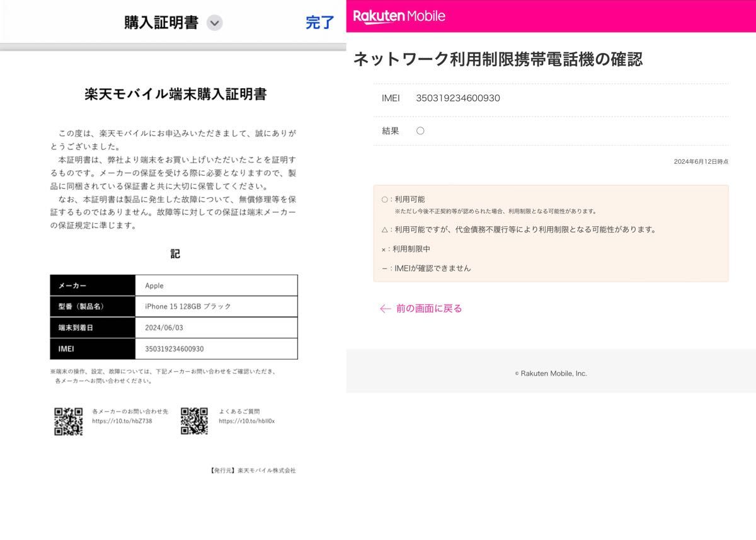Click the 2024/06/03 arrival date cell
The image size is (756, 540).
(x=216, y=328)
